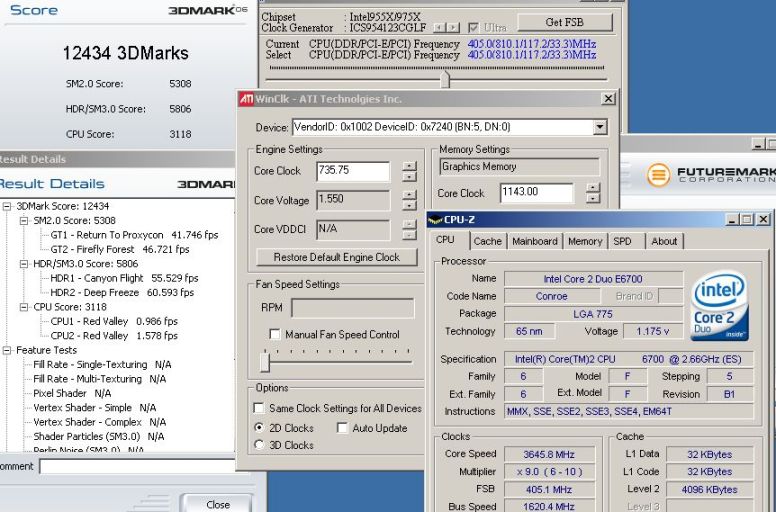This screenshot has width=776, height=512.
Task: Select HDR1 - Canyon Flight row
Action: click(x=124, y=278)
